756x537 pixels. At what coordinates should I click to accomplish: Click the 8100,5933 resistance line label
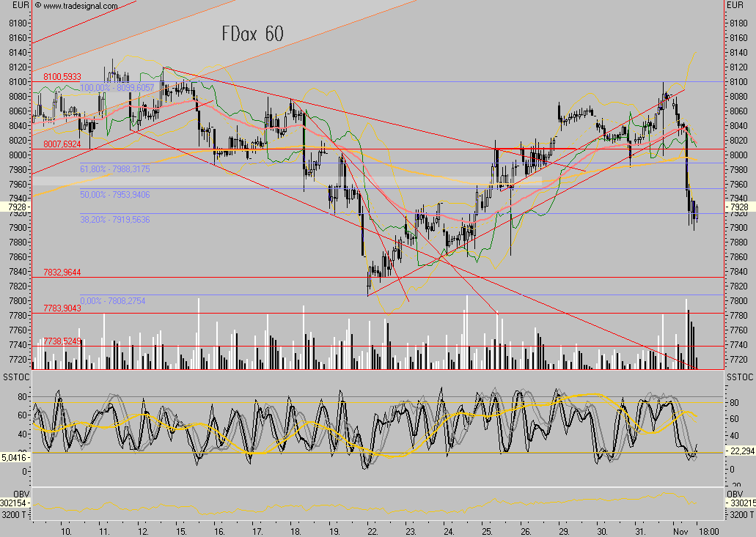click(x=62, y=77)
